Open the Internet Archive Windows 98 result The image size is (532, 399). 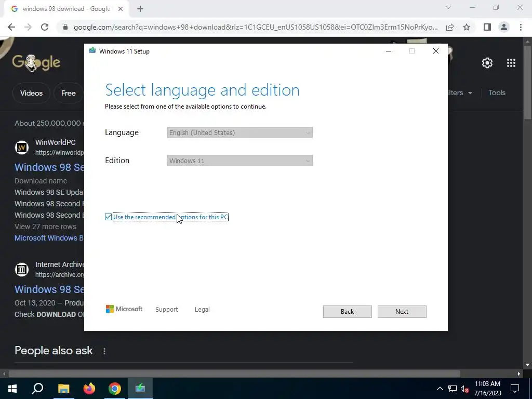click(49, 289)
